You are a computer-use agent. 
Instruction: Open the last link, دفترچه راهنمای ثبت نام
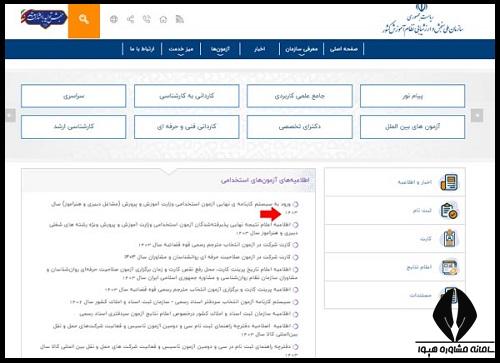coord(168,351)
